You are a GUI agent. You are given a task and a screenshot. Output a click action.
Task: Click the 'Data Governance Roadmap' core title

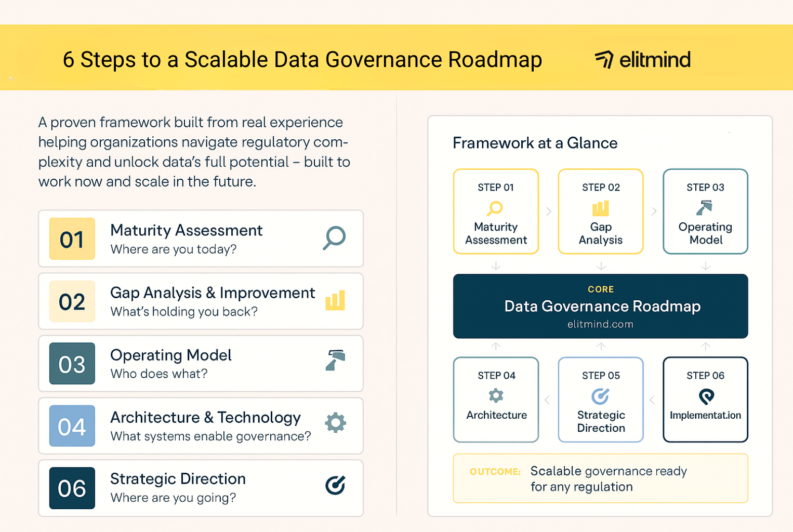click(x=602, y=306)
